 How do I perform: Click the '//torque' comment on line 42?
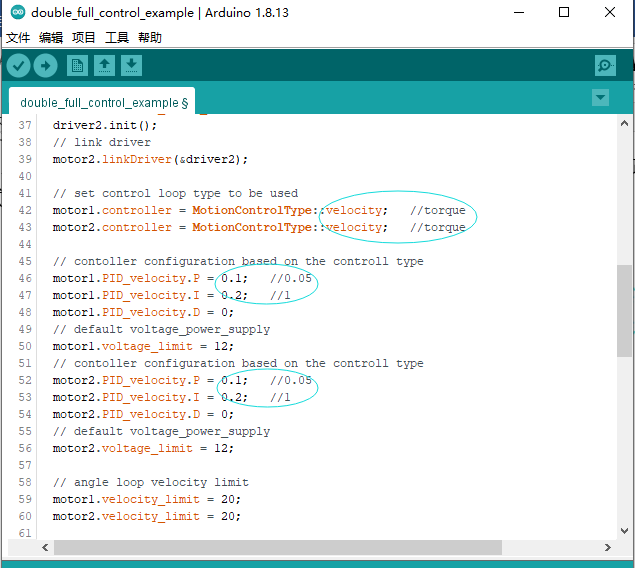pyautogui.click(x=438, y=210)
